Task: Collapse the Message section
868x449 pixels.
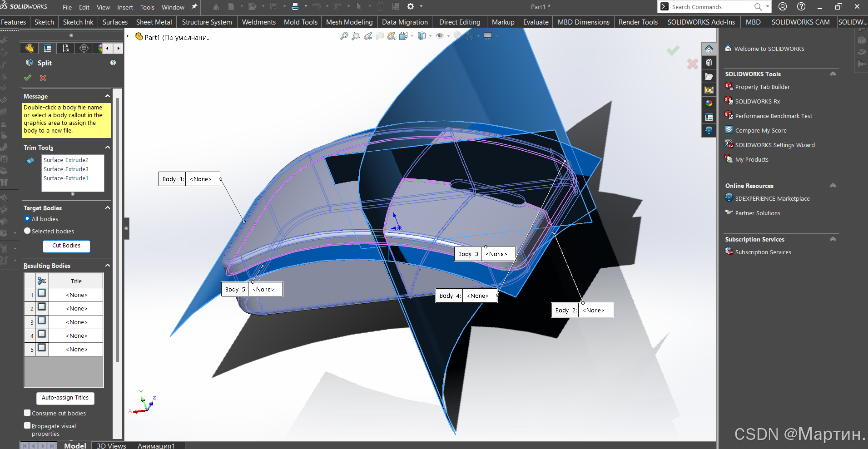Action: 108,96
